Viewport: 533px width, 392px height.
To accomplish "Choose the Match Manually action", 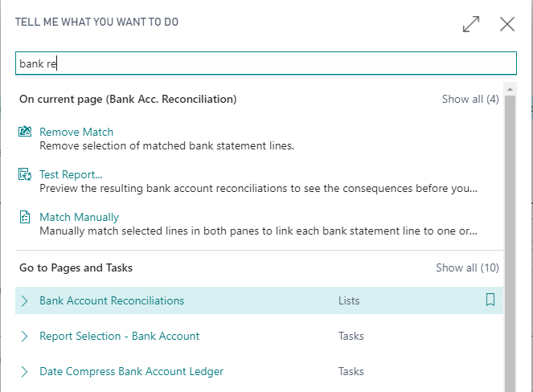I will (x=79, y=217).
